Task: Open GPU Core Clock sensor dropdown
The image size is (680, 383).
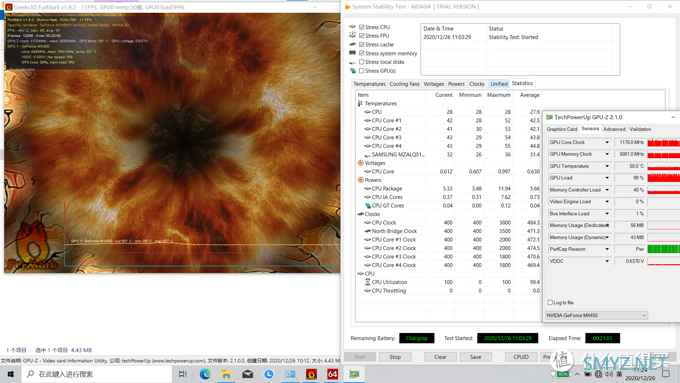Action: 607,142
